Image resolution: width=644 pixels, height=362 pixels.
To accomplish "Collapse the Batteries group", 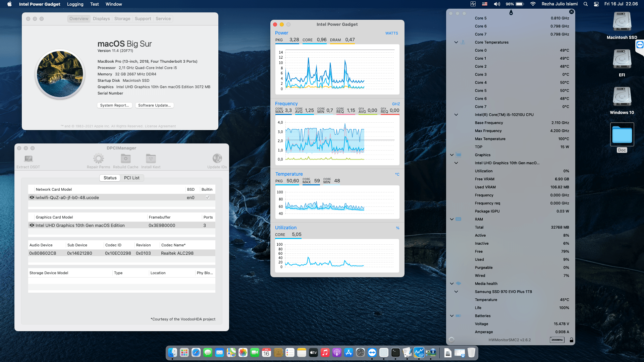I will [452, 316].
